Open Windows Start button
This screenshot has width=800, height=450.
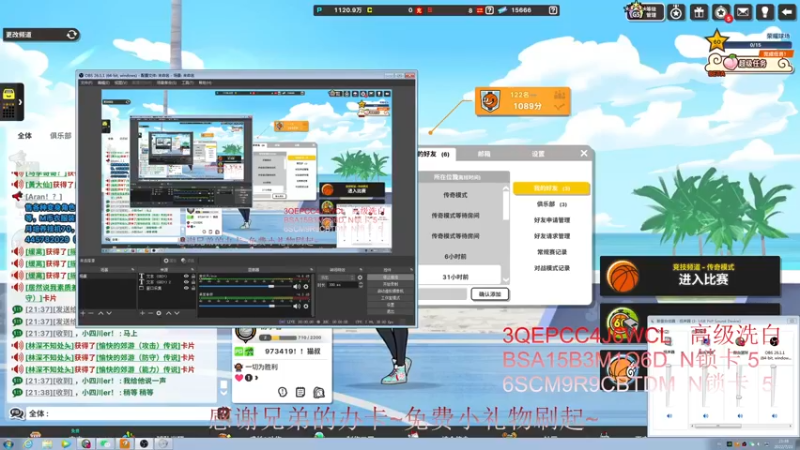point(7,443)
